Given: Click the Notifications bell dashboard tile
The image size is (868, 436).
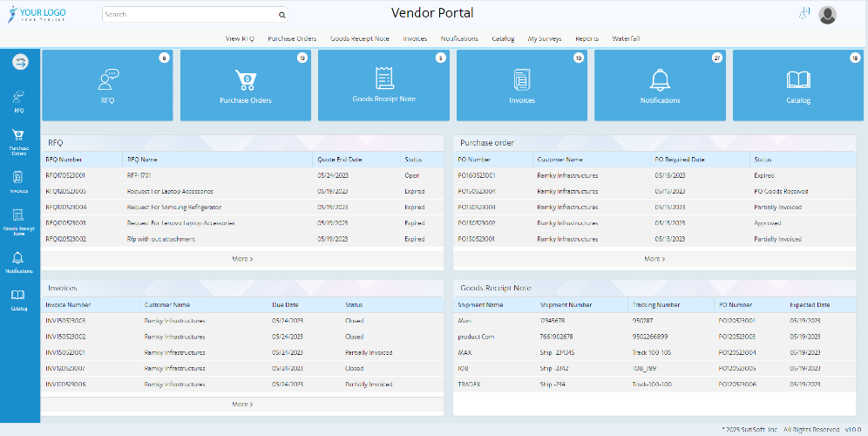Looking at the screenshot, I should (660, 85).
